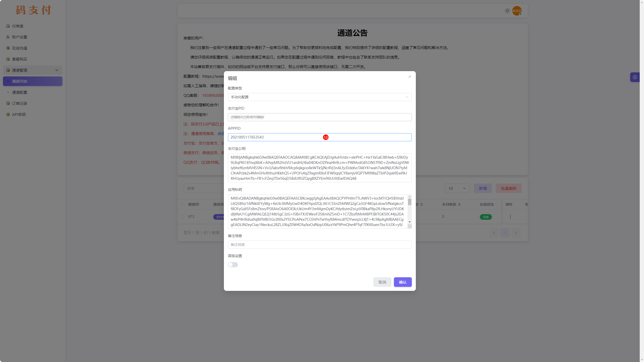Open the floating settings gear panel
This screenshot has width=644, height=362.
pos(635,77)
